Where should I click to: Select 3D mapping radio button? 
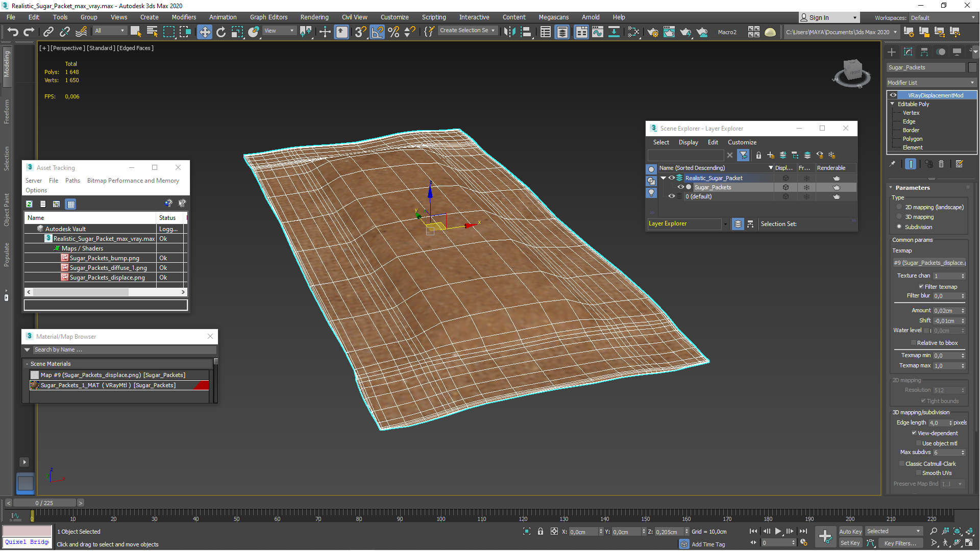(899, 217)
